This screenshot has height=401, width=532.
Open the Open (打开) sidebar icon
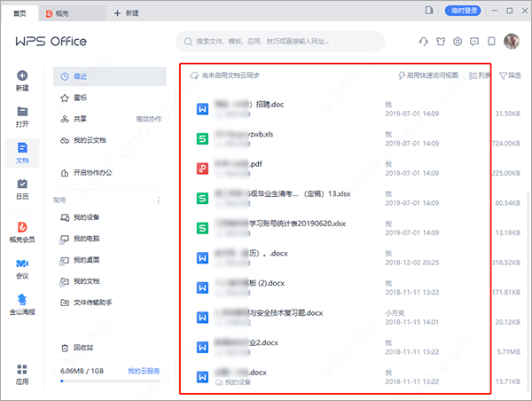[x=22, y=116]
